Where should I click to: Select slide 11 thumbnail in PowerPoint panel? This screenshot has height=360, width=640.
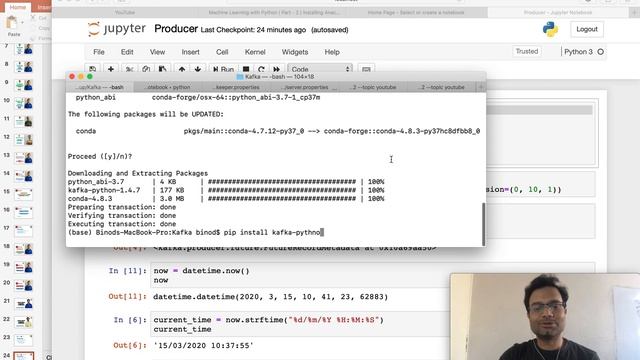23,121
